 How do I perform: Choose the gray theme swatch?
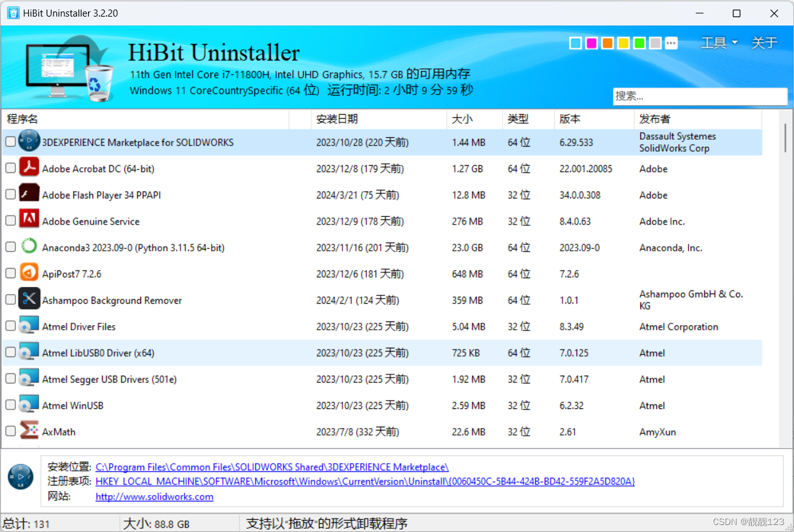[x=655, y=43]
